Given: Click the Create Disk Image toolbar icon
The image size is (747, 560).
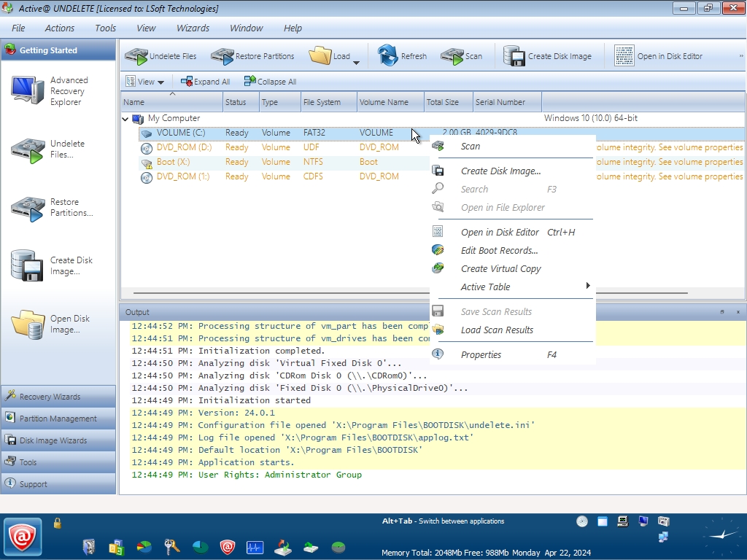Looking at the screenshot, I should click(x=547, y=56).
